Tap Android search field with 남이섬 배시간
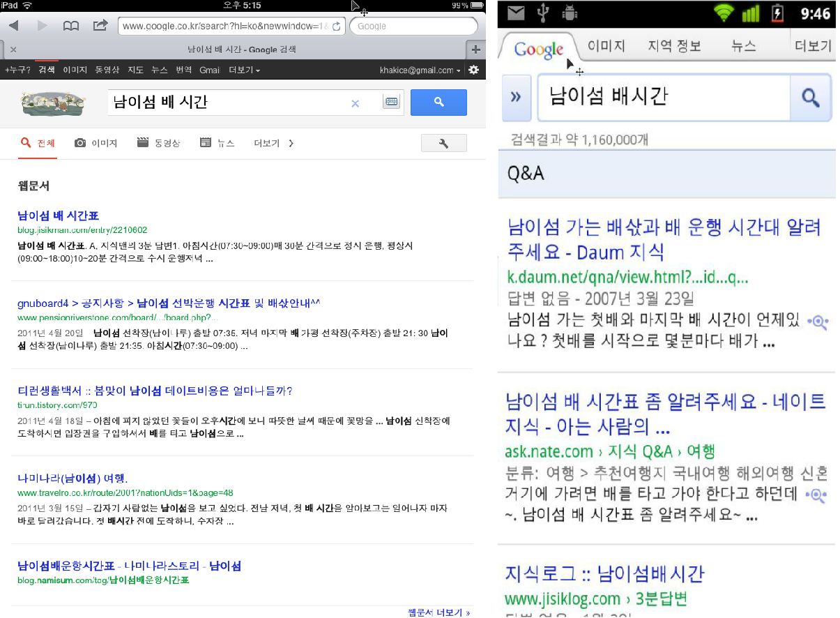 click(x=663, y=98)
